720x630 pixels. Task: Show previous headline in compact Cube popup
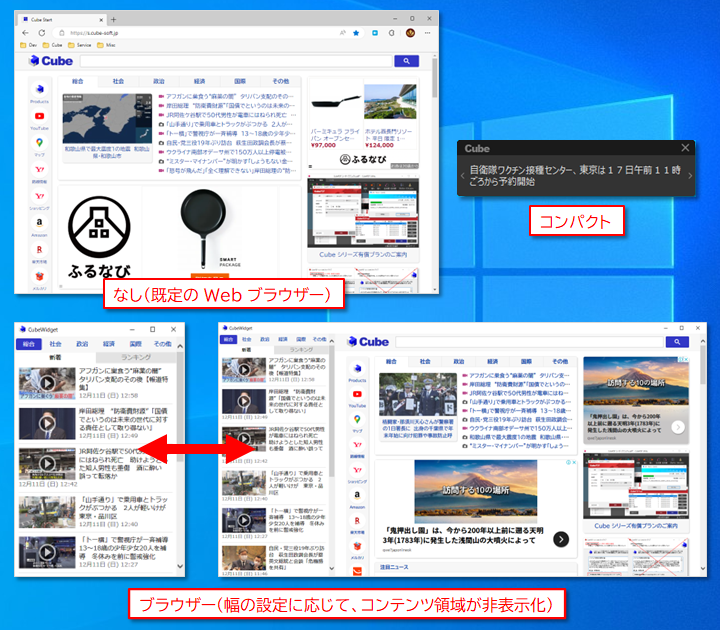(x=462, y=175)
